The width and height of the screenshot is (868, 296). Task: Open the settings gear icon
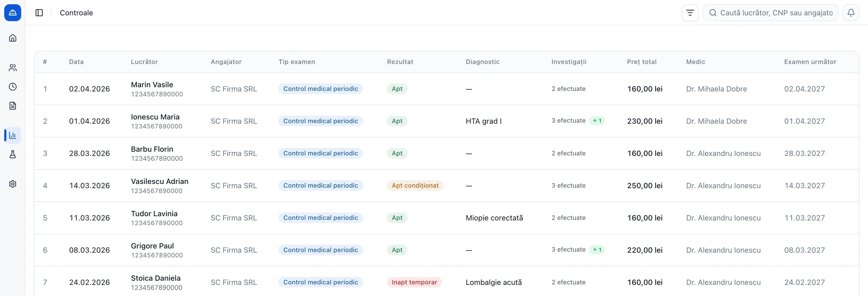[12, 184]
